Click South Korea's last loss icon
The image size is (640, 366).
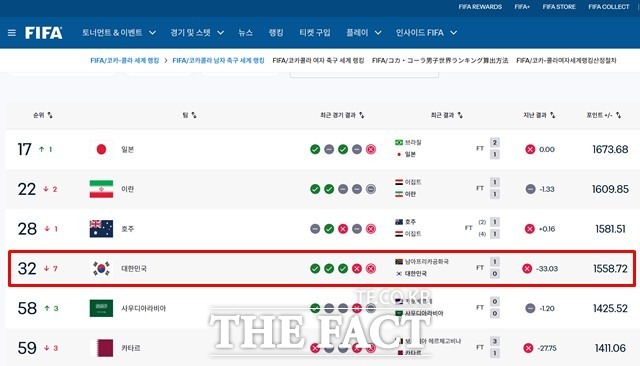371,268
